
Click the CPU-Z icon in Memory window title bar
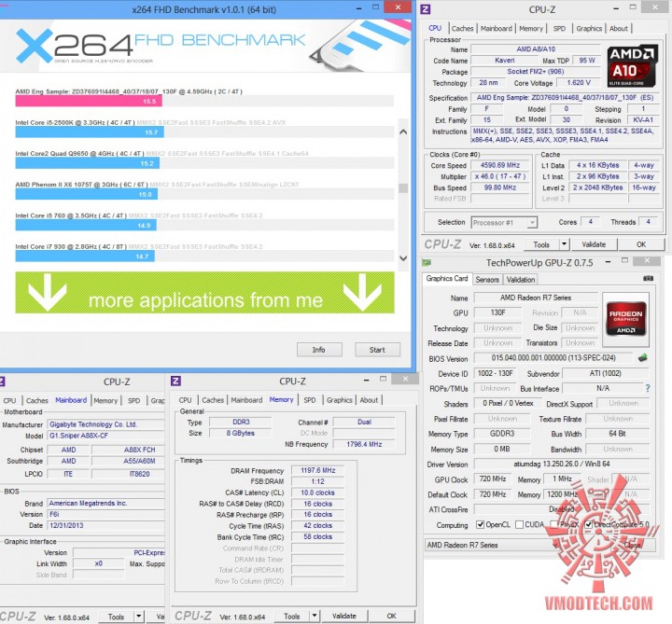(x=175, y=381)
